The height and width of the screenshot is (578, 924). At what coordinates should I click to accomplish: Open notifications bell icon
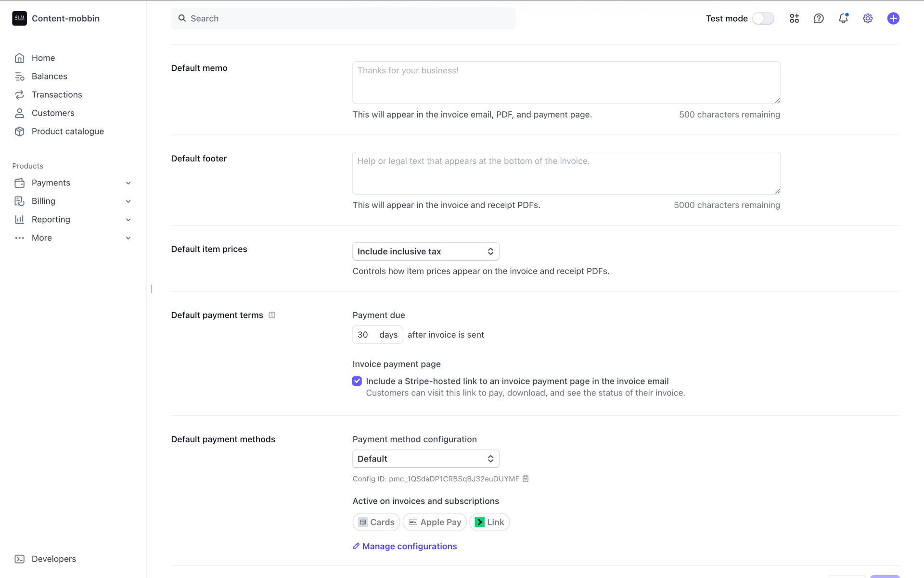click(843, 18)
